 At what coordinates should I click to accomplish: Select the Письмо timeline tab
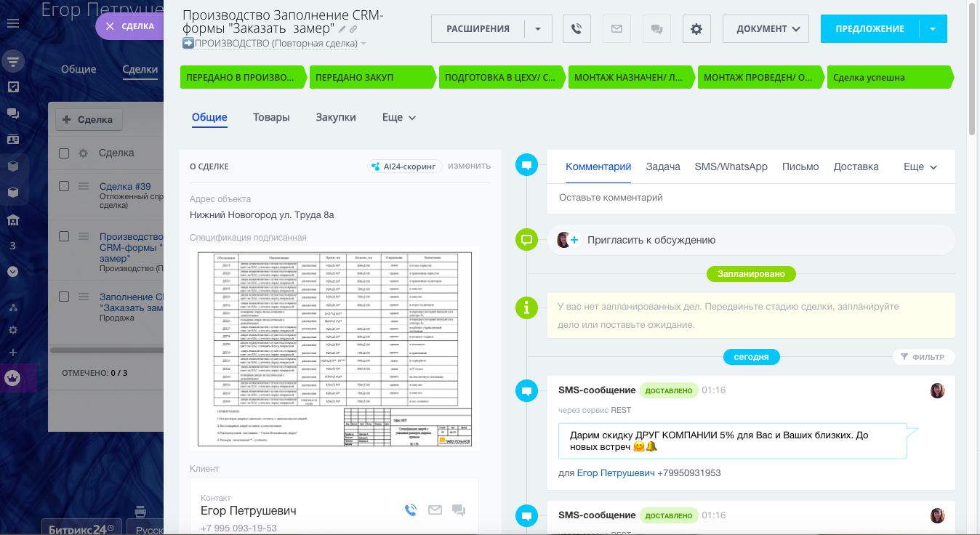tap(800, 166)
